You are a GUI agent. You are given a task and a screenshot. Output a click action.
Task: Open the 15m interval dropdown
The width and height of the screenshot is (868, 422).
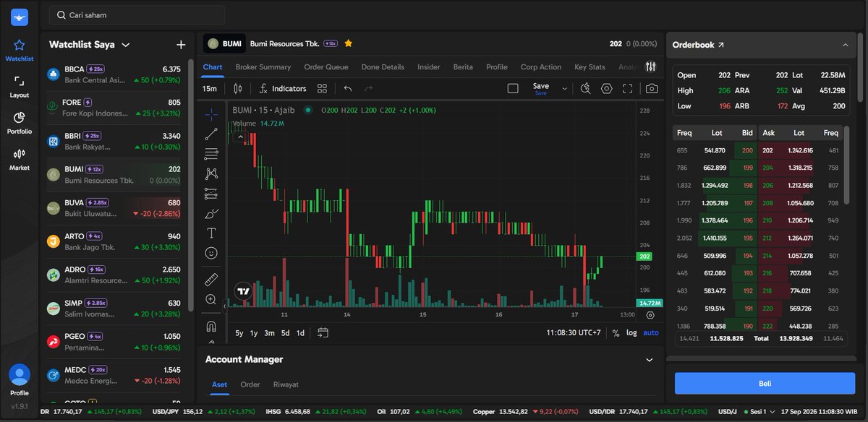[x=210, y=88]
